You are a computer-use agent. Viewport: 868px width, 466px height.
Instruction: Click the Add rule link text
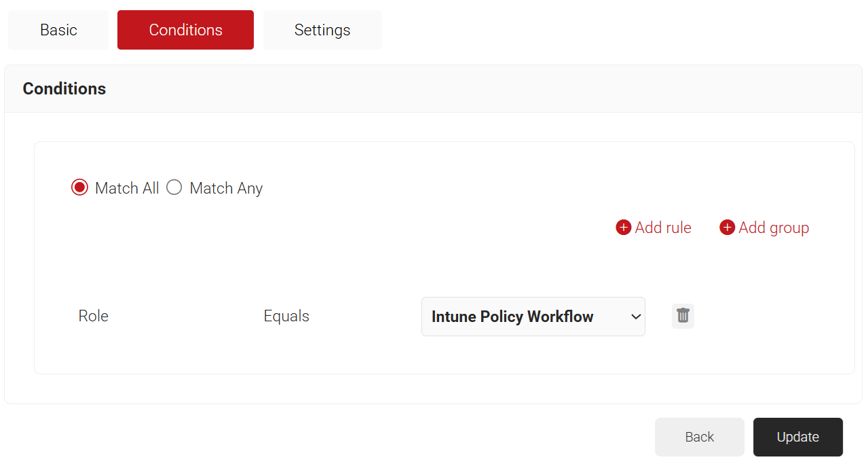(663, 228)
